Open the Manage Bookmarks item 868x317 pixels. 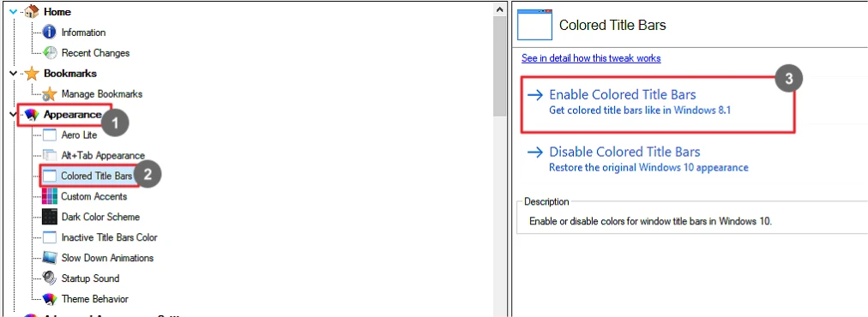[x=102, y=94]
